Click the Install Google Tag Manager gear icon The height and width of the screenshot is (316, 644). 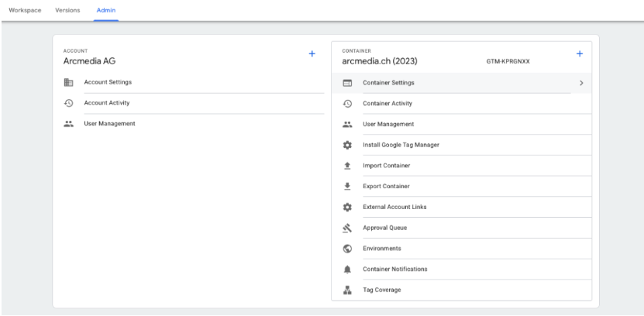pyautogui.click(x=347, y=145)
